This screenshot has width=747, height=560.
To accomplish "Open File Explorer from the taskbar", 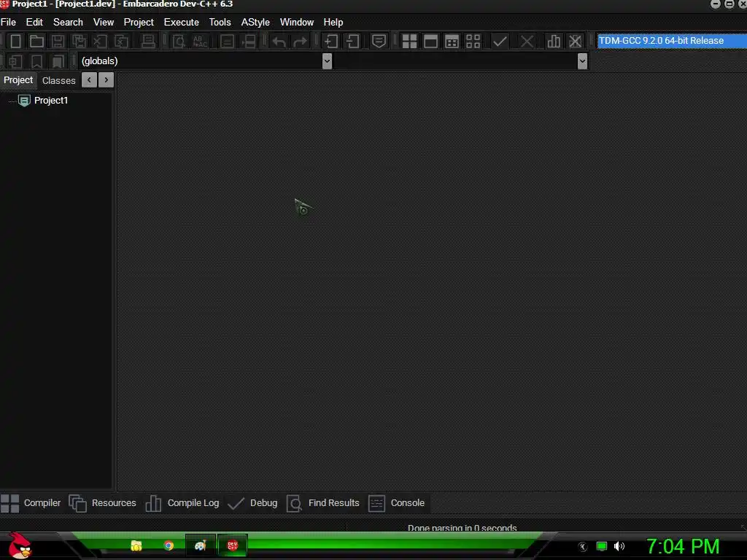I will 136,545.
